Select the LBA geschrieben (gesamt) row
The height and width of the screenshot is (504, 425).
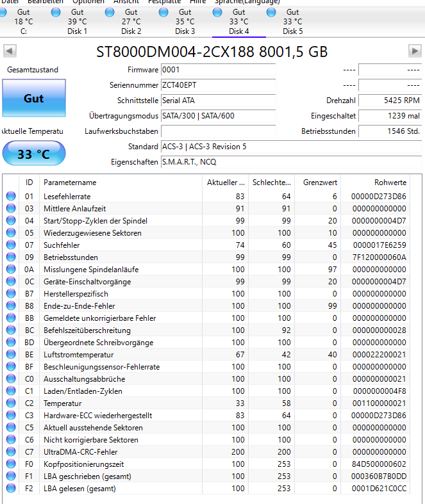pyautogui.click(x=206, y=476)
